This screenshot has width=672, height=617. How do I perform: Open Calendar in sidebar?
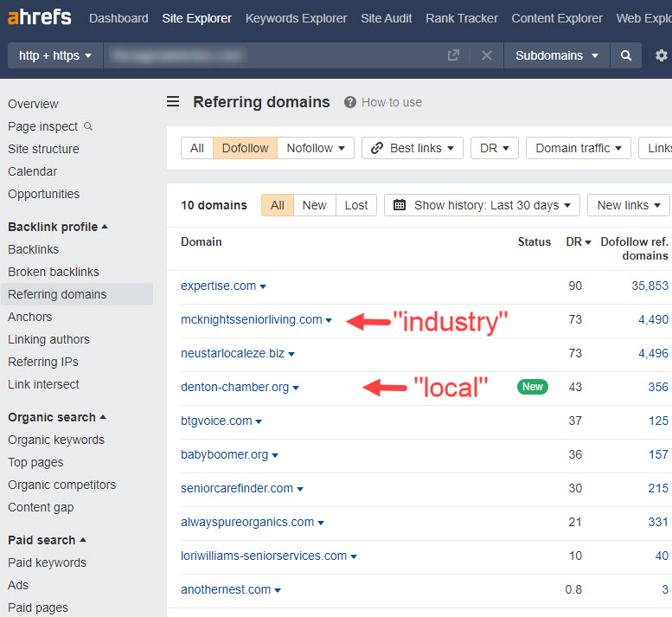[x=32, y=171]
